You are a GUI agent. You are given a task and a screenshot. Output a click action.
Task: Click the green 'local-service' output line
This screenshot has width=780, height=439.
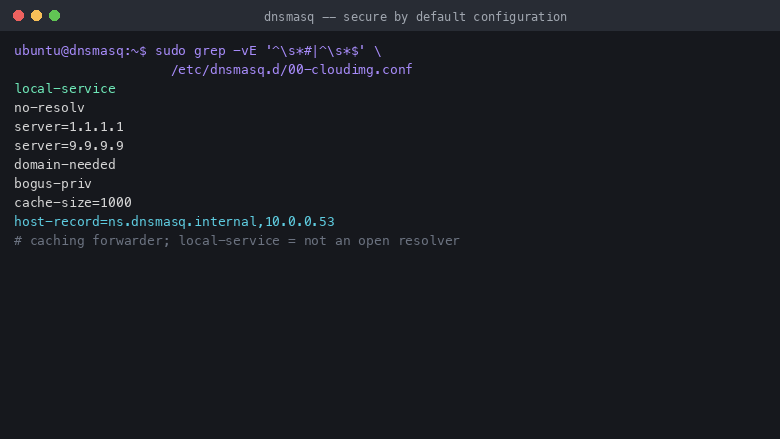(65, 88)
